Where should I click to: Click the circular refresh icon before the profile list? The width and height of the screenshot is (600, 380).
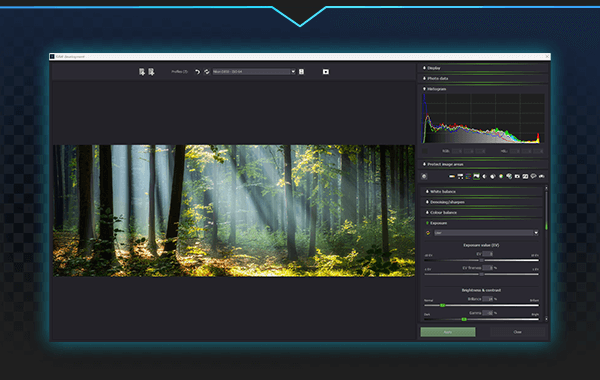click(x=207, y=72)
